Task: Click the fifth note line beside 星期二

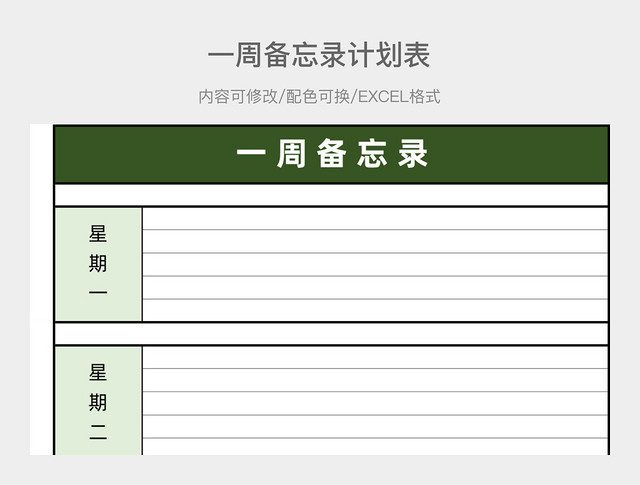Action: (375, 447)
